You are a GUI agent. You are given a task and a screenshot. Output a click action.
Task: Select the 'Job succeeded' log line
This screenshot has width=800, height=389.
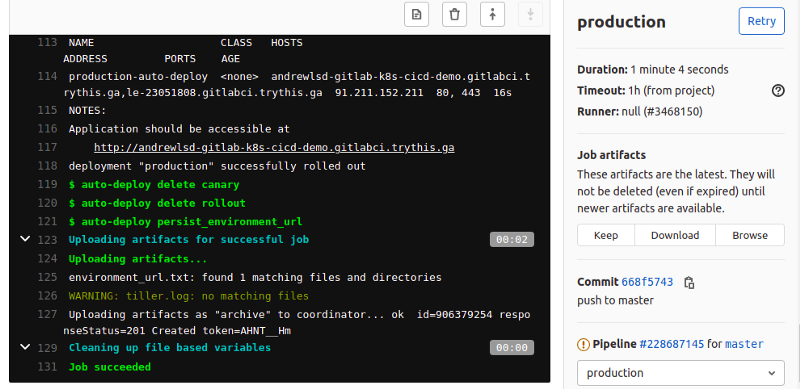[x=110, y=367]
